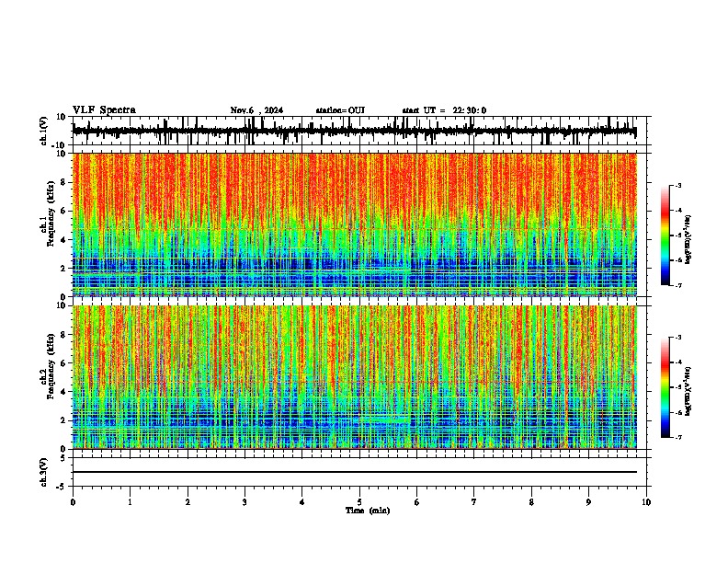The image size is (728, 563).
Task: Click the "5" tick on ch.3(V) axis
Action: click(x=64, y=458)
